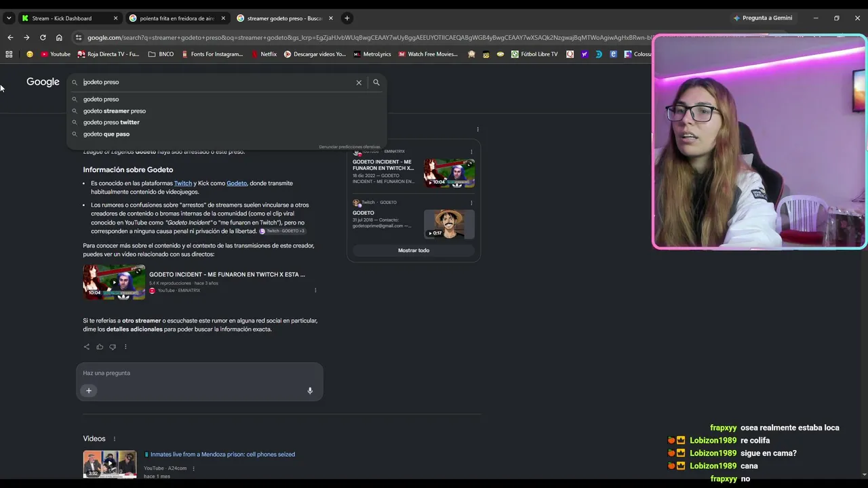Click the 'sigue en cama?' chat message
The width and height of the screenshot is (868, 488).
(x=768, y=453)
